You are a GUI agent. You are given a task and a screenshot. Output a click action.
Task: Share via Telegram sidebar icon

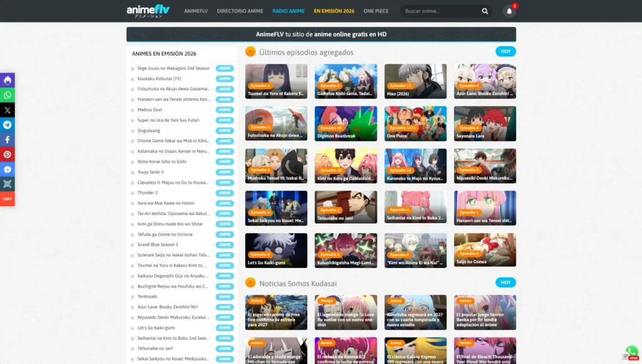8,125
